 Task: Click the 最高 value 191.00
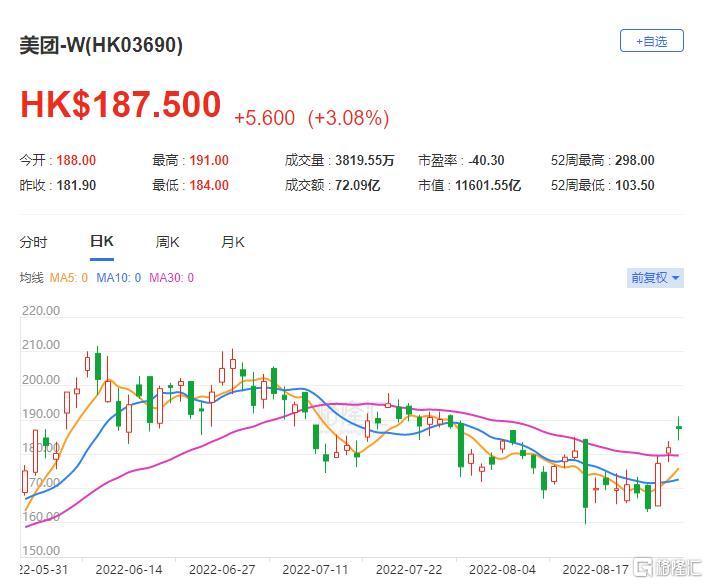[x=209, y=160]
